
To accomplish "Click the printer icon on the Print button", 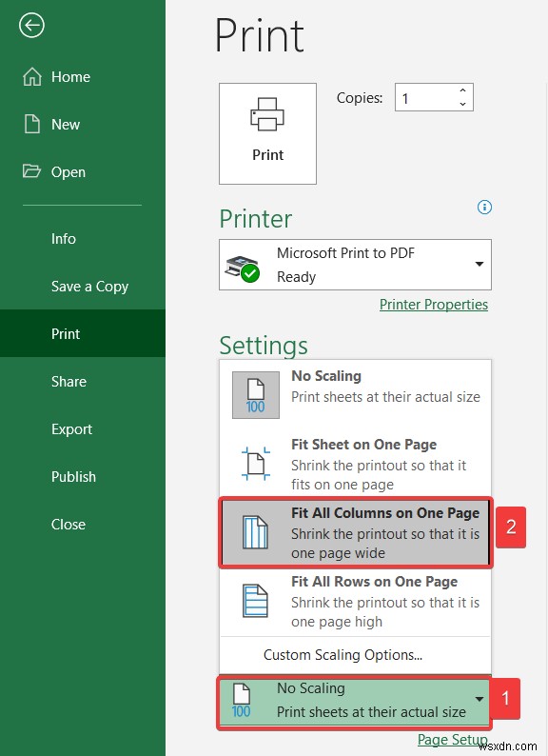I will tap(267, 114).
